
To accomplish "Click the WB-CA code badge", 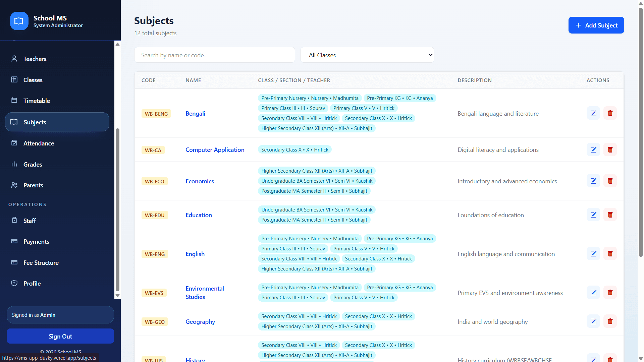I will 153,150.
